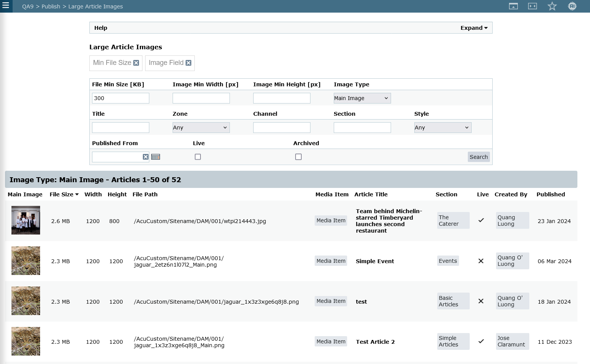Open the Image Type dropdown
590x364 pixels.
[362, 98]
